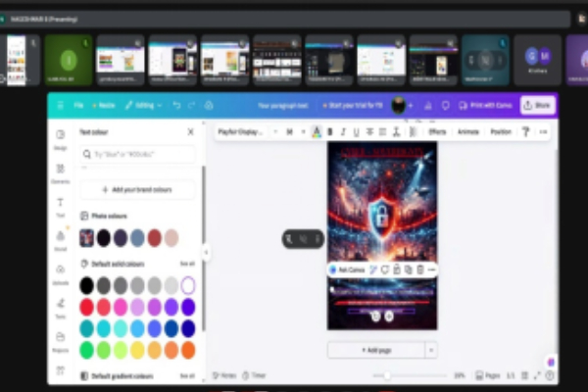This screenshot has width=588, height=392.
Task: Open the Design panel in sidebar
Action: point(61,138)
